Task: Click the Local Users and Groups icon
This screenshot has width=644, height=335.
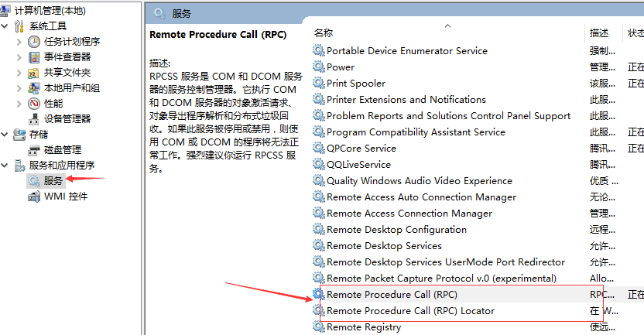Action: pos(34,88)
